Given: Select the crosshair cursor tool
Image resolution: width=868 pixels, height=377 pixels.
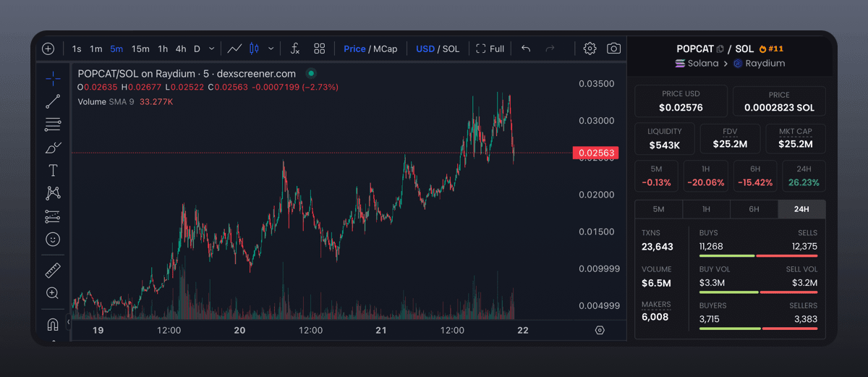Looking at the screenshot, I should tap(53, 77).
